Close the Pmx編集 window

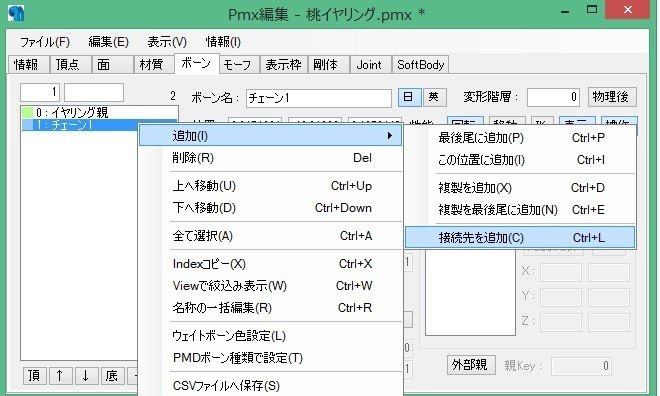coord(628,9)
